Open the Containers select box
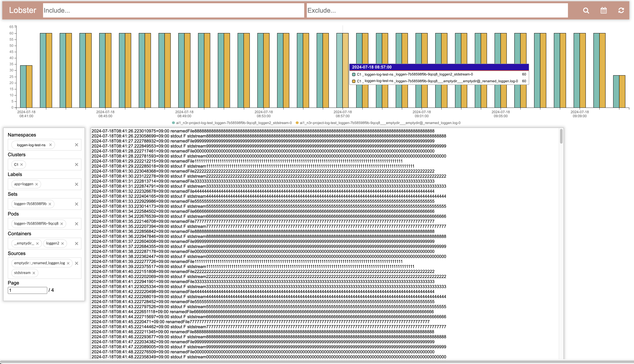634x364 pixels. 45,244
